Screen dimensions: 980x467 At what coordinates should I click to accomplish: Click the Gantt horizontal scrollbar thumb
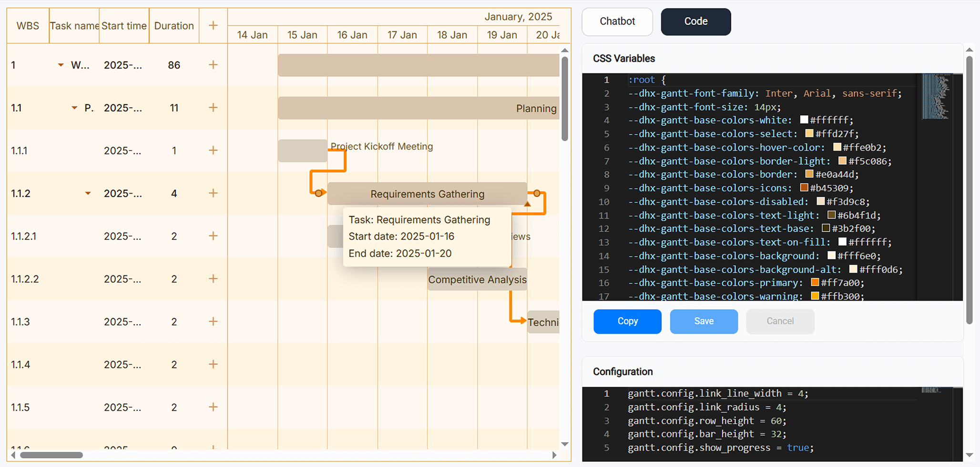click(x=51, y=455)
